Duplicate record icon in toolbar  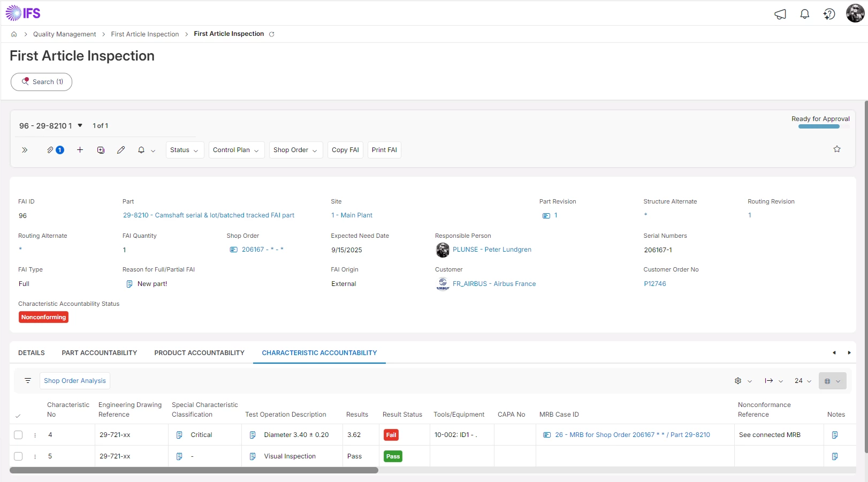click(101, 150)
